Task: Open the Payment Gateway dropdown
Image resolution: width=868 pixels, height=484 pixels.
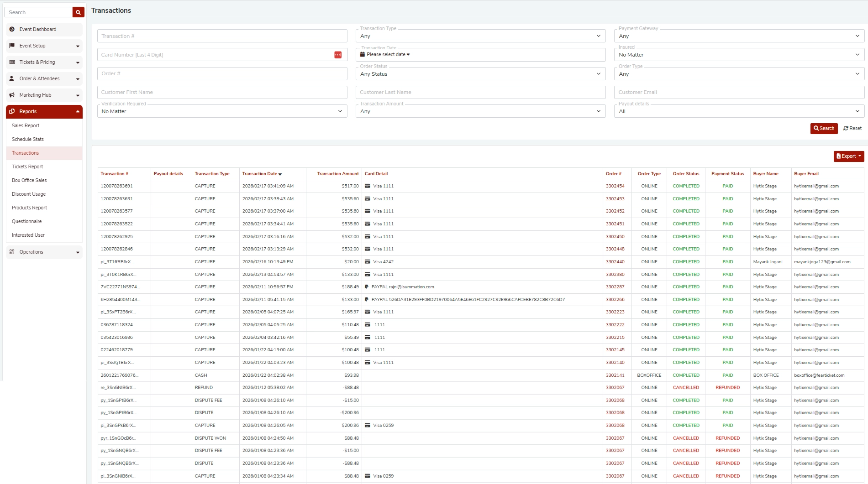Action: coord(739,36)
